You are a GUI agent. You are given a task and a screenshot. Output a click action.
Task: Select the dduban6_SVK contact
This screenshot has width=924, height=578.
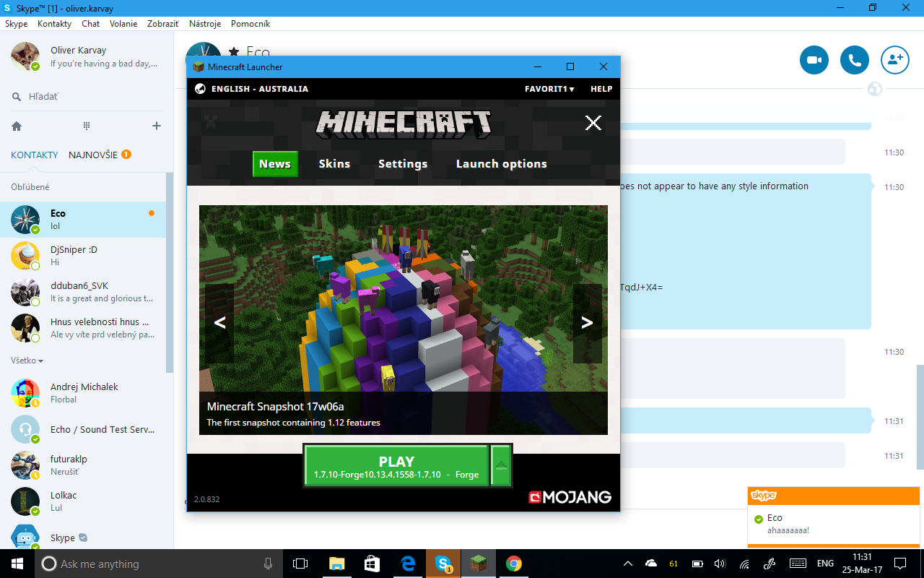(83, 292)
